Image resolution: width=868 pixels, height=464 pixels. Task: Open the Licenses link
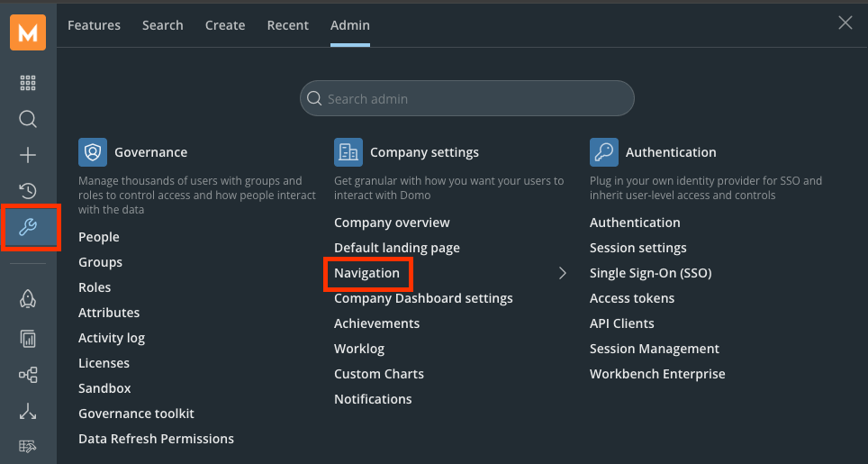(x=104, y=363)
